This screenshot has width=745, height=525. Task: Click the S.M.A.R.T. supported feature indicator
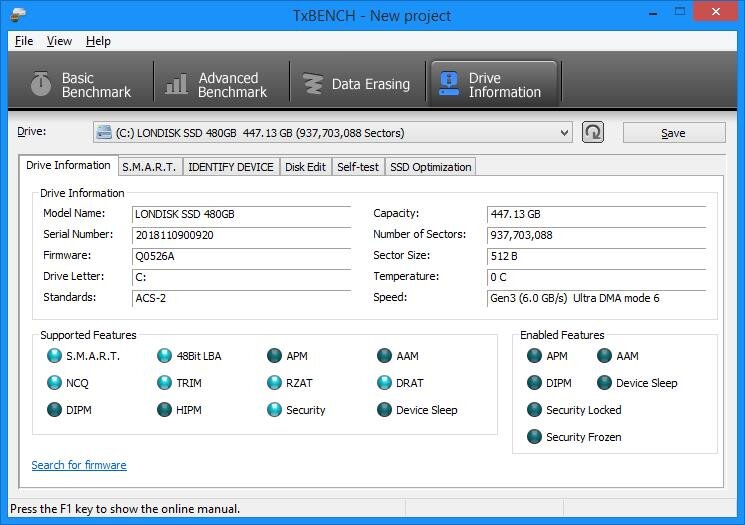55,355
